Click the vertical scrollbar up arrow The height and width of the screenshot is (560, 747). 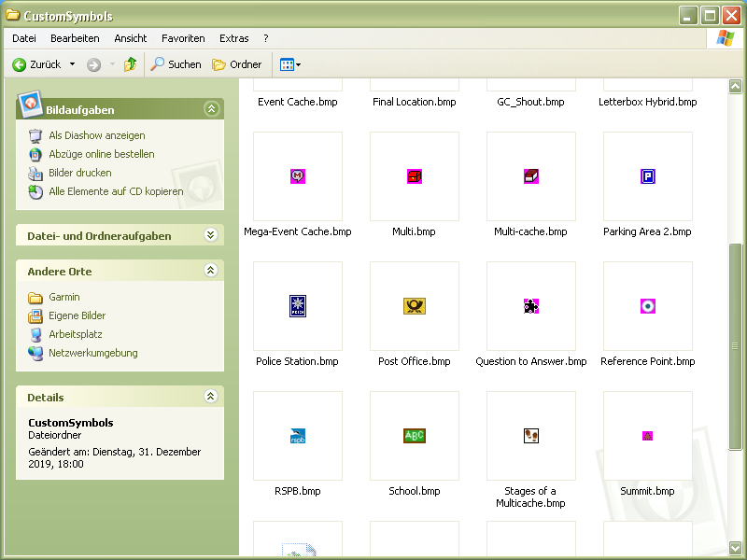tap(735, 86)
